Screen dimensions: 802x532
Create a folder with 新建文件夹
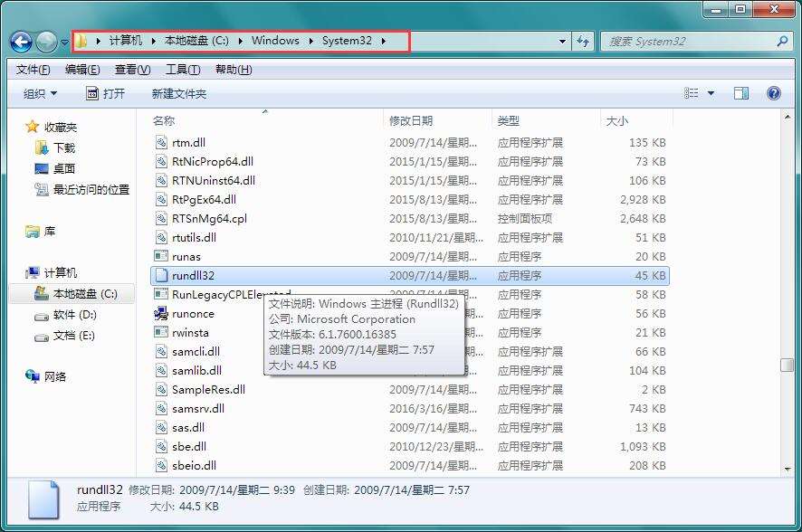179,93
